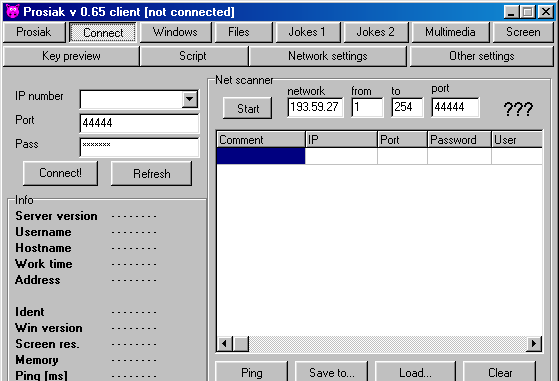
Task: Click the Server version info label
Action: (x=56, y=216)
